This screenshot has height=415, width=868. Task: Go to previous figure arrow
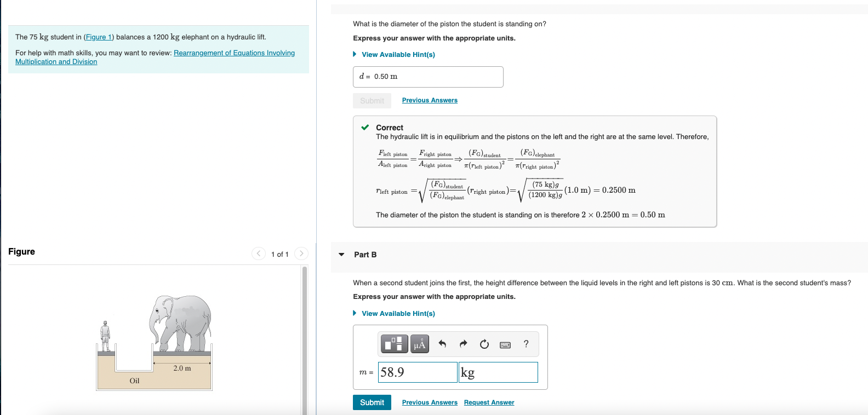pos(259,253)
